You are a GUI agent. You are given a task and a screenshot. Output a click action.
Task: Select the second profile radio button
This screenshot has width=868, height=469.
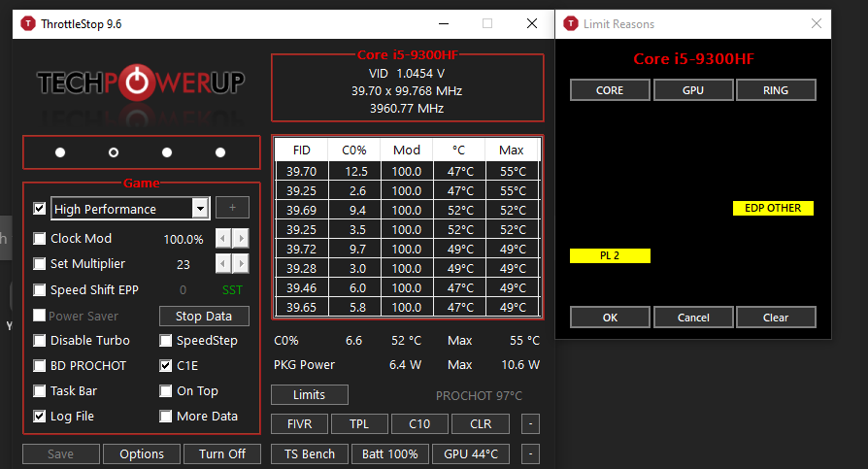click(x=114, y=152)
